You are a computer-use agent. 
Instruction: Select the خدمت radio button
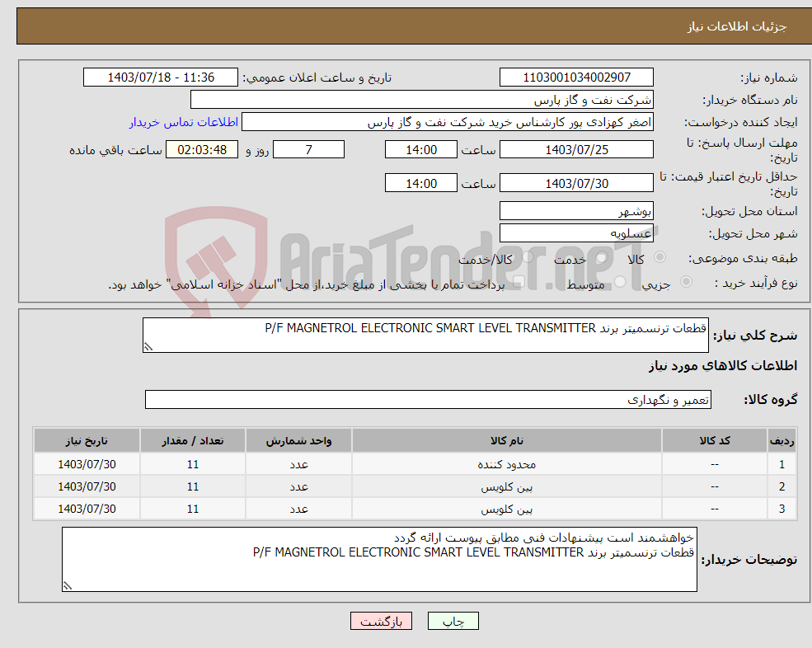(x=602, y=257)
